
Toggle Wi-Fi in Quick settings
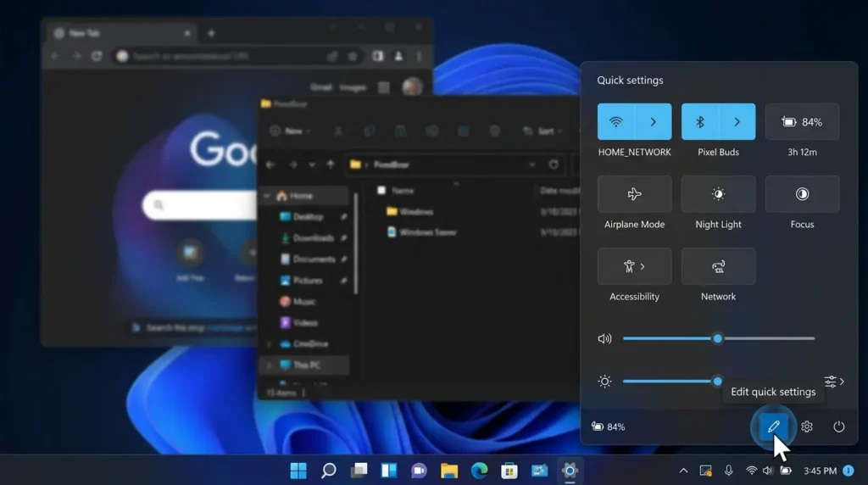(x=615, y=122)
